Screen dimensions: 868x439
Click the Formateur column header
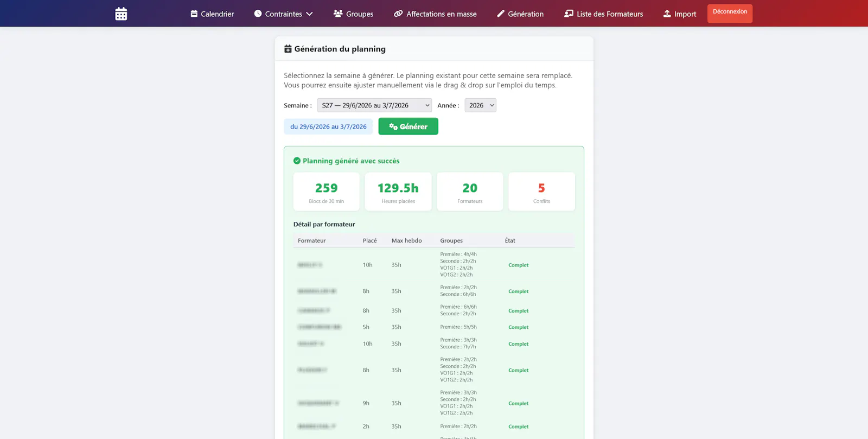coord(312,240)
